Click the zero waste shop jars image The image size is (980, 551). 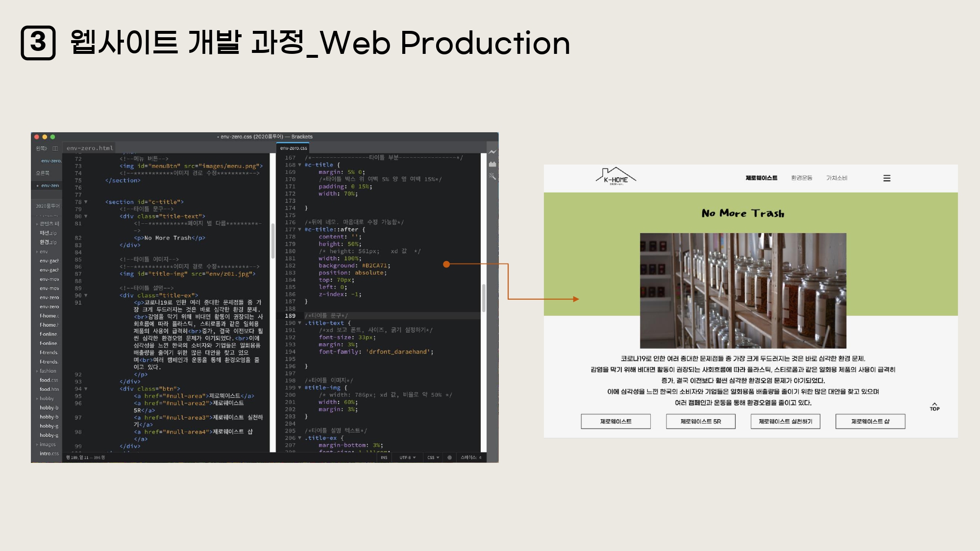[743, 290]
